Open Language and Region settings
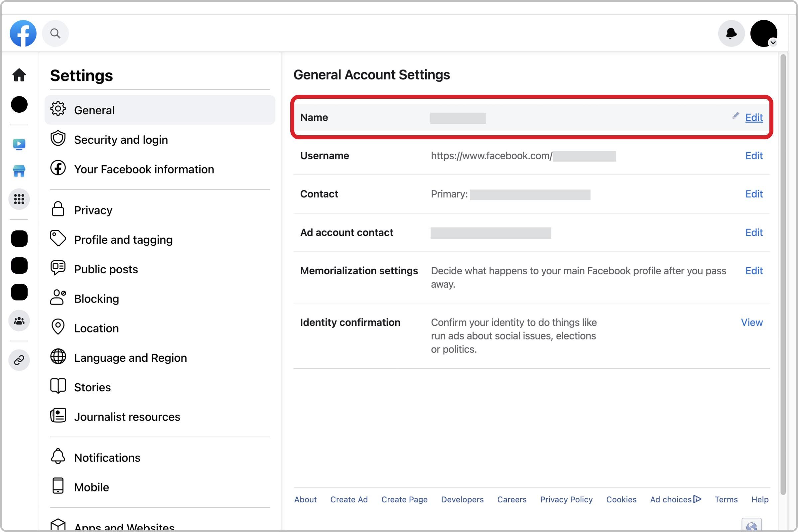The image size is (798, 532). pyautogui.click(x=160, y=358)
